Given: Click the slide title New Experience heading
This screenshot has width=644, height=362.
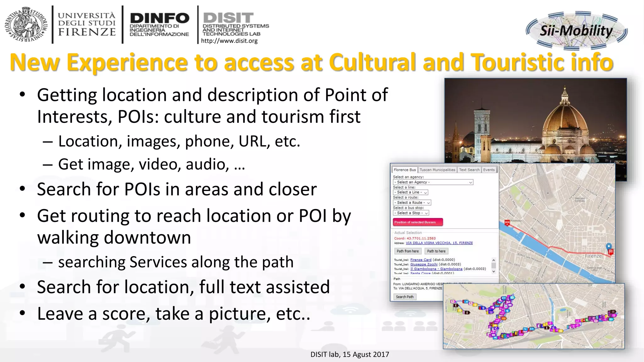Looking at the screenshot, I should pyautogui.click(x=312, y=62).
